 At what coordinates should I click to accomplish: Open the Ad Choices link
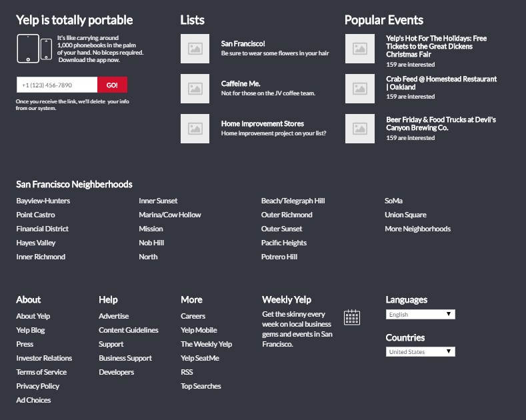[x=33, y=400]
